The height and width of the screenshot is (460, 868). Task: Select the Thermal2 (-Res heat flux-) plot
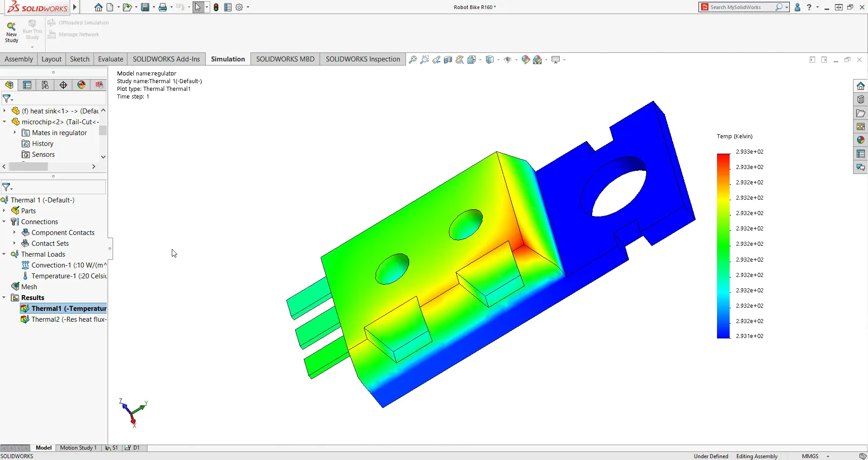64,319
